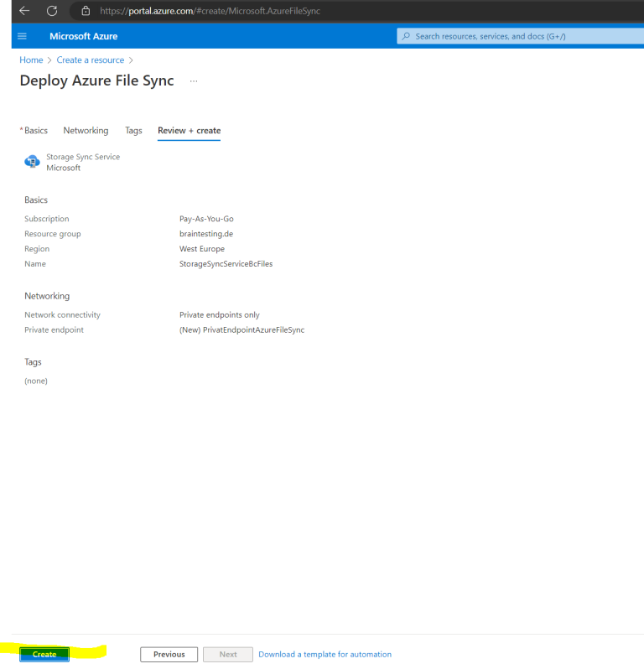The image size is (644, 669).
Task: Open the Tags tab
Action: 133,131
